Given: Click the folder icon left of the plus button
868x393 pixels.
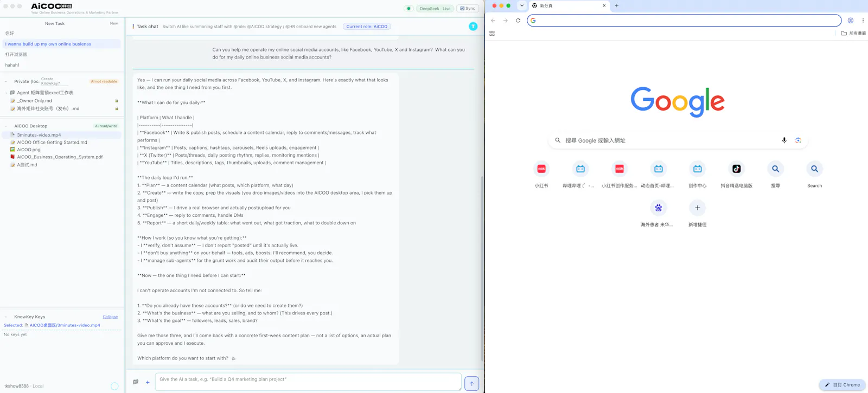Looking at the screenshot, I should point(136,382).
